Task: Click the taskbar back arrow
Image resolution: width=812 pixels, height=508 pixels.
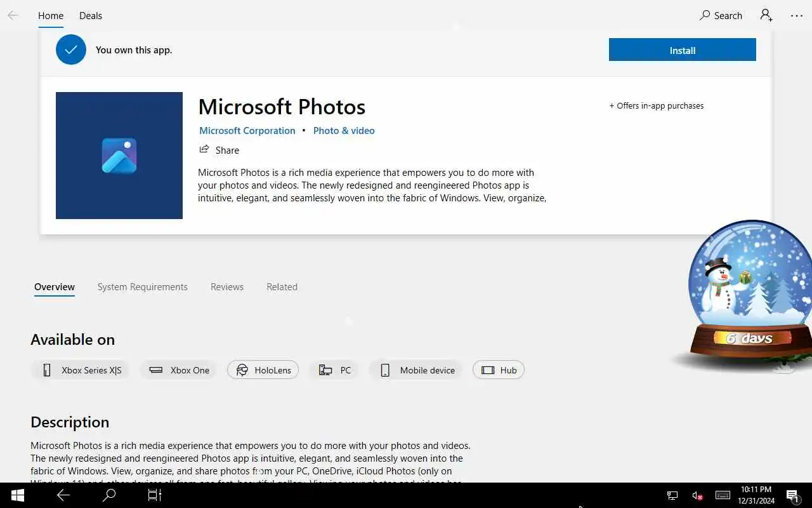Action: click(x=63, y=495)
